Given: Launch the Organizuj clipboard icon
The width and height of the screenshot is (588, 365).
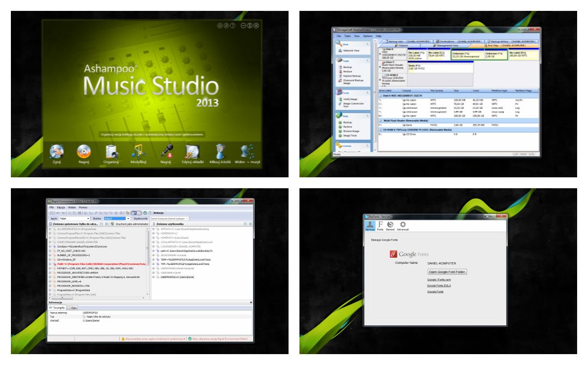Looking at the screenshot, I should [112, 154].
